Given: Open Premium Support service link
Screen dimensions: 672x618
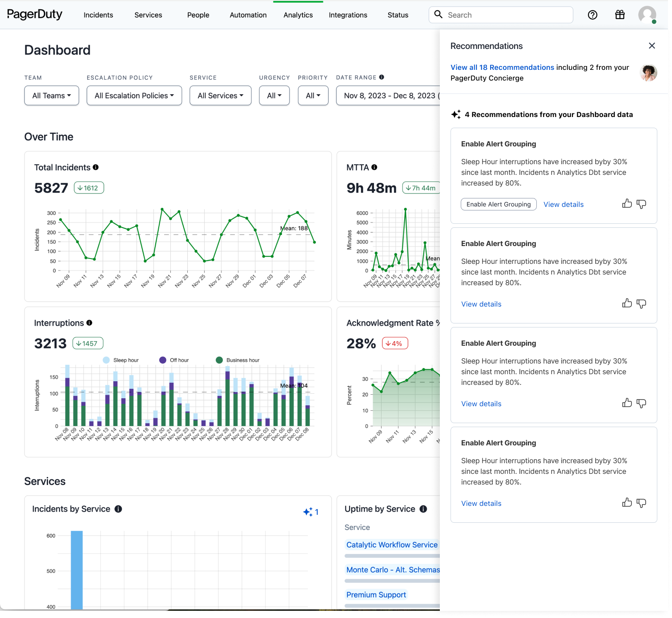Looking at the screenshot, I should click(x=376, y=595).
